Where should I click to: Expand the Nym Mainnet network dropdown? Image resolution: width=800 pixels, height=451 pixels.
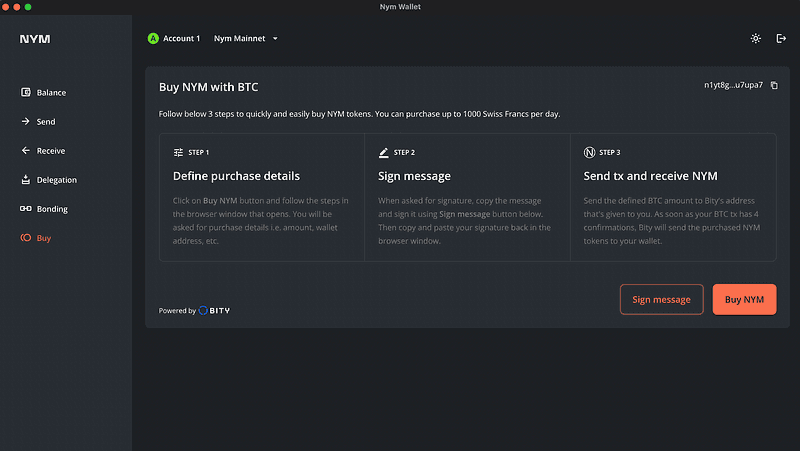[246, 38]
